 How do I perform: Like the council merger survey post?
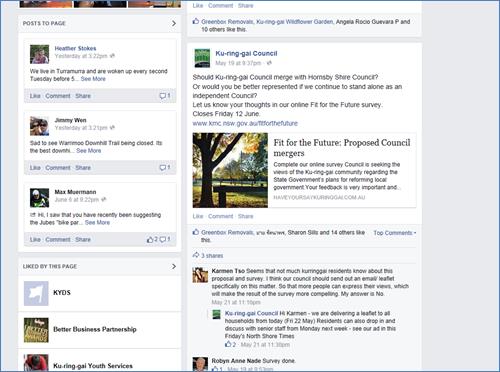pyautogui.click(x=198, y=216)
